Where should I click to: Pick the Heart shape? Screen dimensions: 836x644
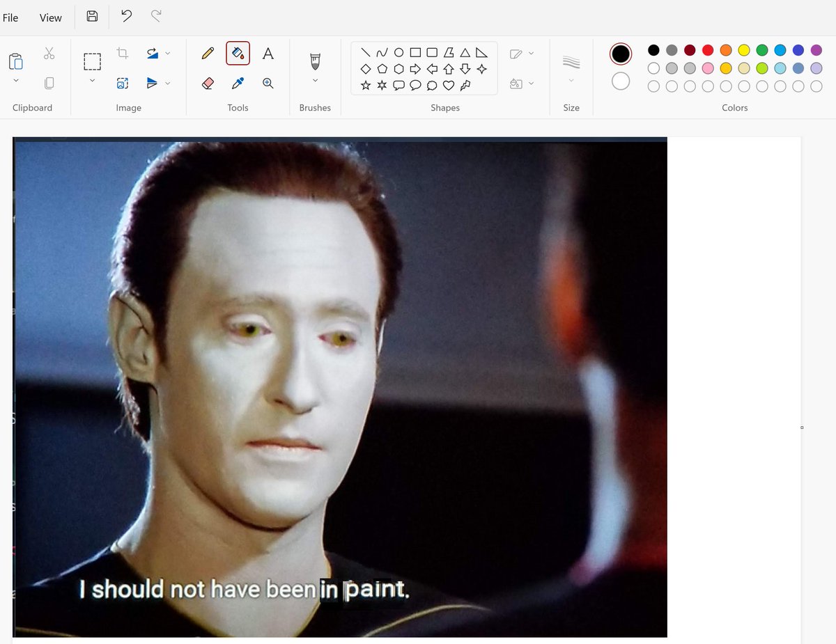click(449, 86)
